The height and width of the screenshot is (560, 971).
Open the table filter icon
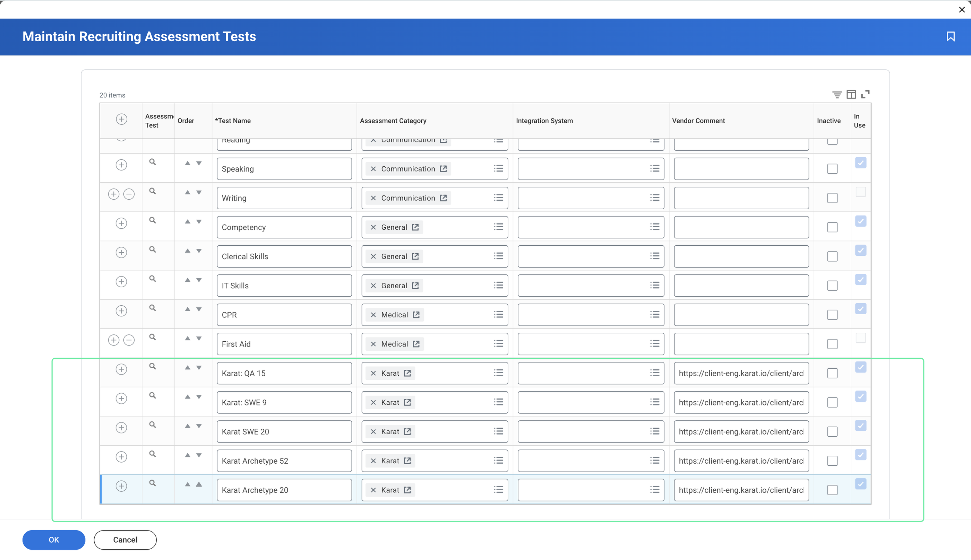837,95
